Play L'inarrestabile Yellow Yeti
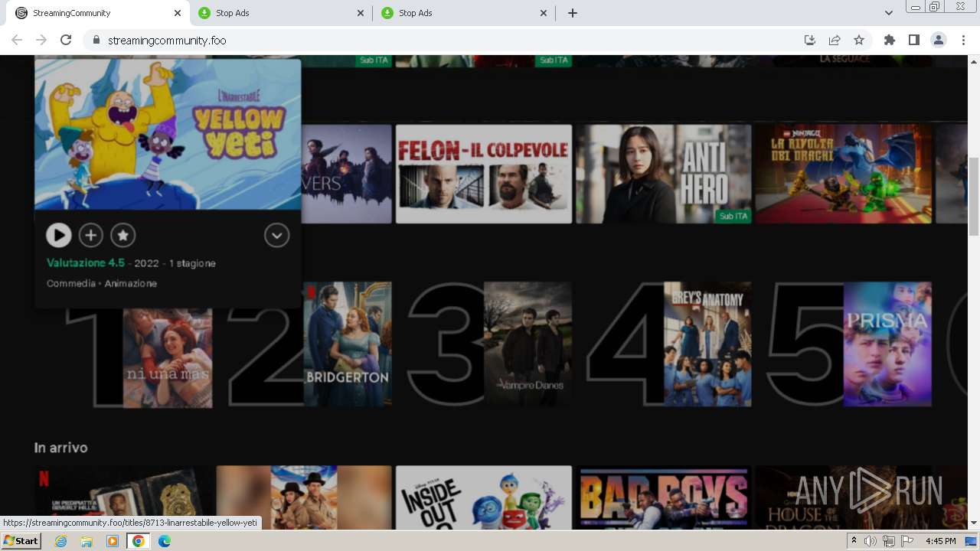The height and width of the screenshot is (551, 980). coord(58,236)
